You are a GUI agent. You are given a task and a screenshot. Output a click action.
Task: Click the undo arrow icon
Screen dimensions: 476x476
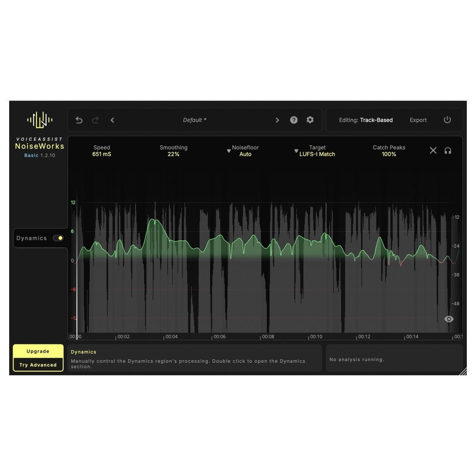79,120
